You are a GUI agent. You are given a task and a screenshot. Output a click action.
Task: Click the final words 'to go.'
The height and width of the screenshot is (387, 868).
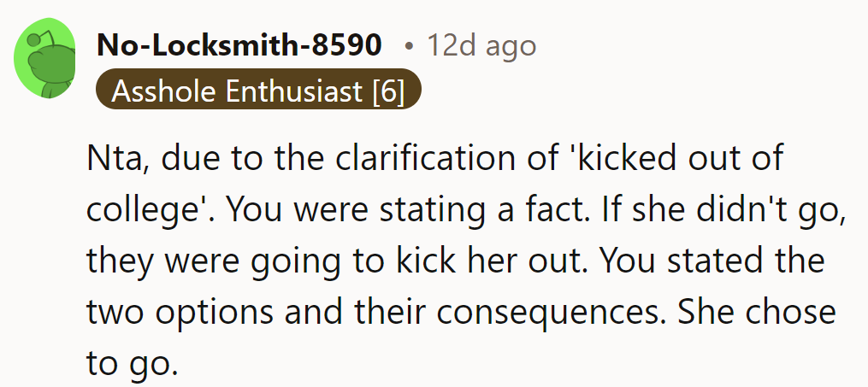point(132,362)
